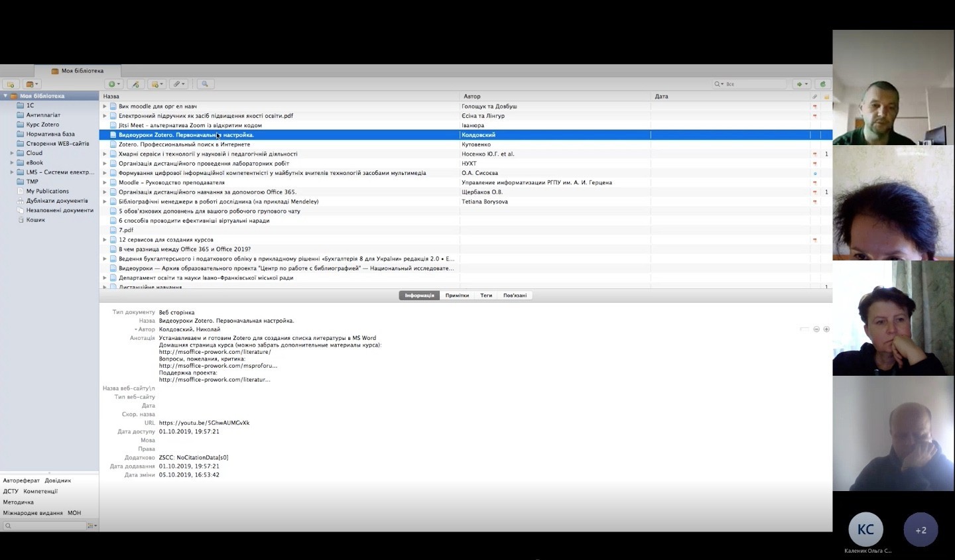Click PDF attachment icon for Вик moodle row
Image resolution: width=955 pixels, height=560 pixels.
815,107
